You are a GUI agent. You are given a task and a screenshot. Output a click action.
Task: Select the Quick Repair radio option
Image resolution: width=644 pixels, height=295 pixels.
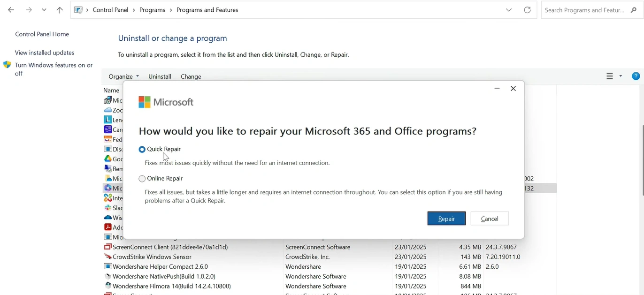point(142,149)
